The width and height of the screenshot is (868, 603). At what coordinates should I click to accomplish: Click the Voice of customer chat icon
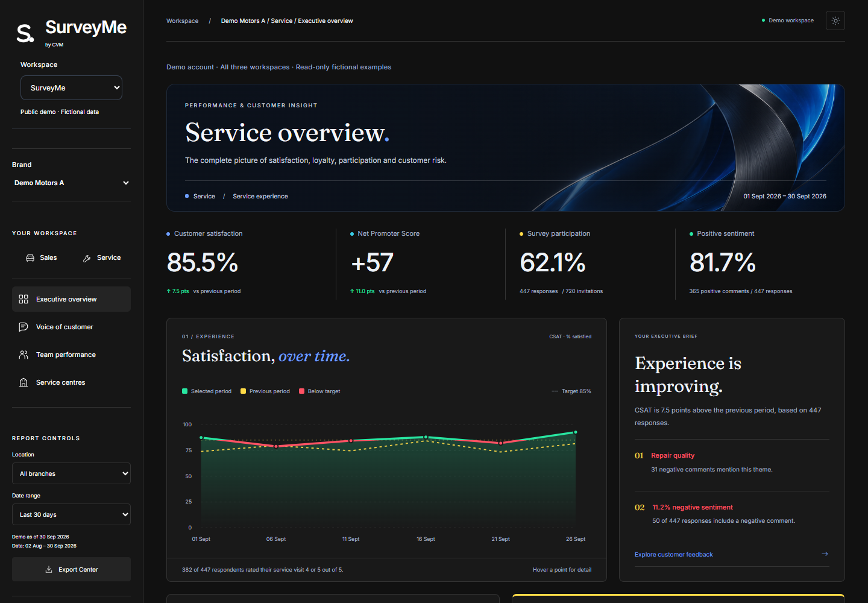coord(24,327)
